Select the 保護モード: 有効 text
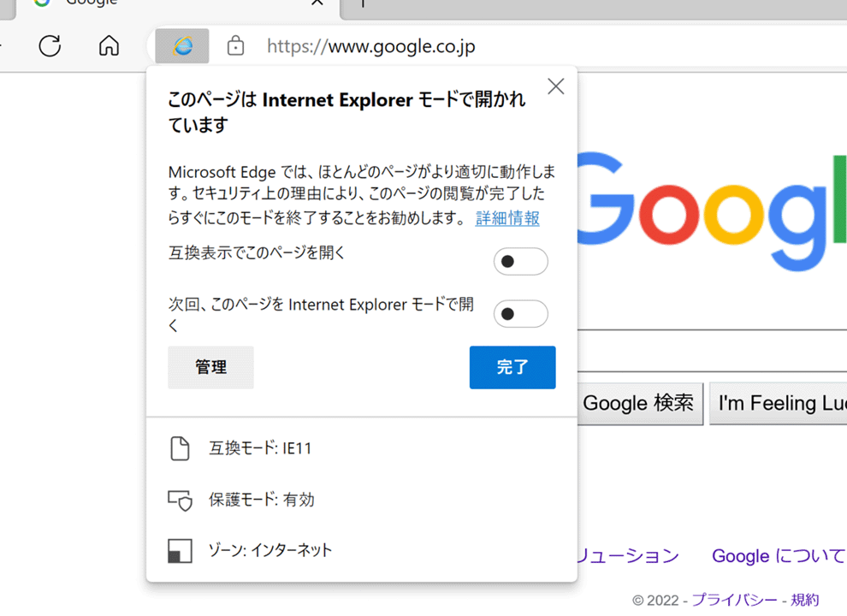Viewport: 847px width, 616px height. [262, 500]
